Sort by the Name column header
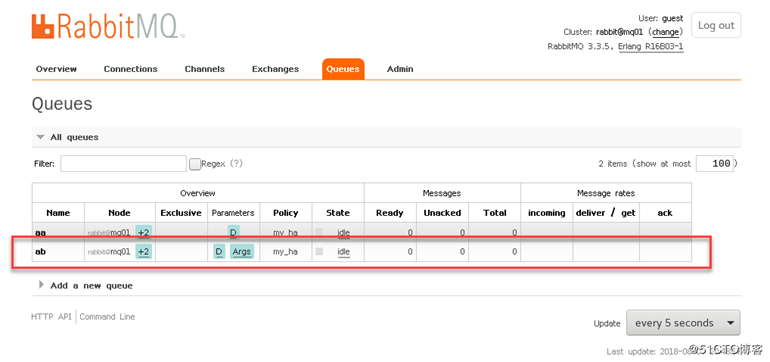Viewport: 770px width, 362px height. pyautogui.click(x=58, y=213)
